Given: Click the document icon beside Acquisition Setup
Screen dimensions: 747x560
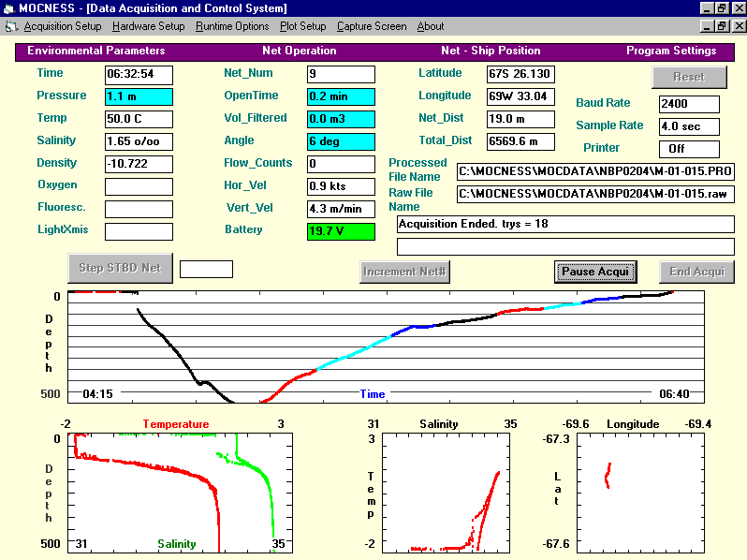Looking at the screenshot, I should (x=11, y=27).
